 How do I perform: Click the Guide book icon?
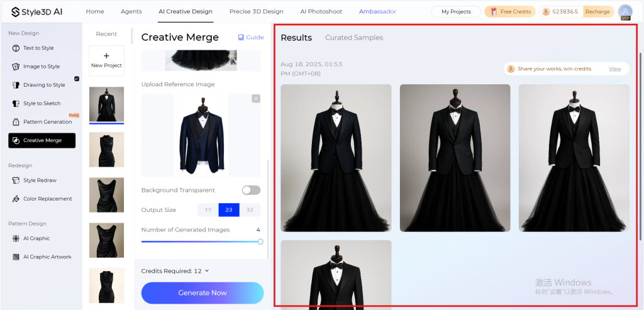[x=241, y=37]
